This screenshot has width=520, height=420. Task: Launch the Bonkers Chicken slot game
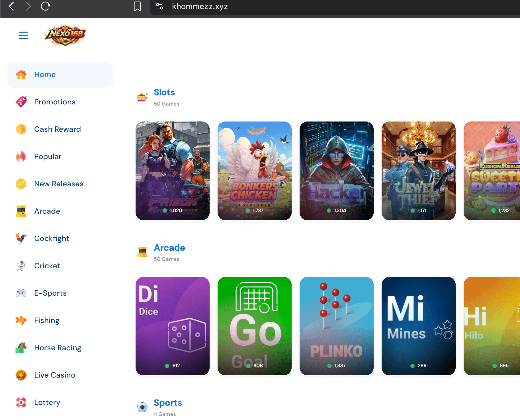(255, 171)
